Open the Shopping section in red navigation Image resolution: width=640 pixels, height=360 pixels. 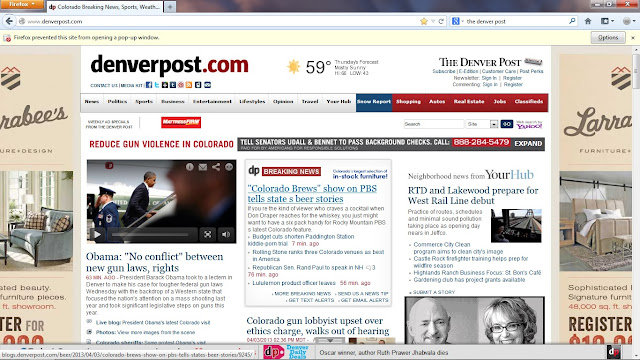(x=408, y=102)
